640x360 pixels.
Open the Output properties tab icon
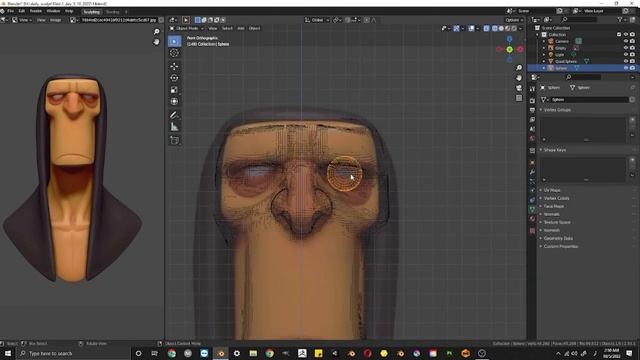pos(532,110)
